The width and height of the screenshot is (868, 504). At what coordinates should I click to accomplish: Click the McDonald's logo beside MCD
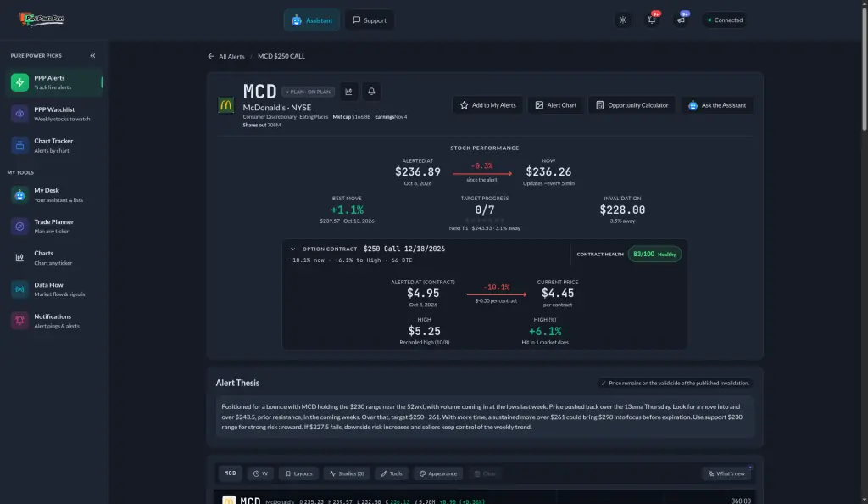225,104
